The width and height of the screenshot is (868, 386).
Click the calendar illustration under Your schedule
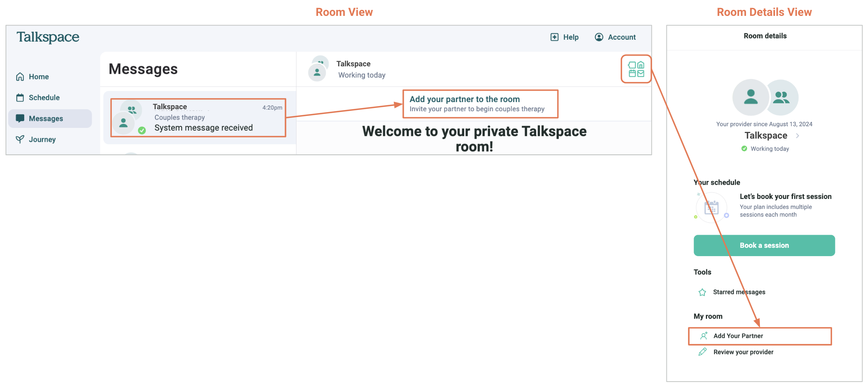pyautogui.click(x=711, y=207)
